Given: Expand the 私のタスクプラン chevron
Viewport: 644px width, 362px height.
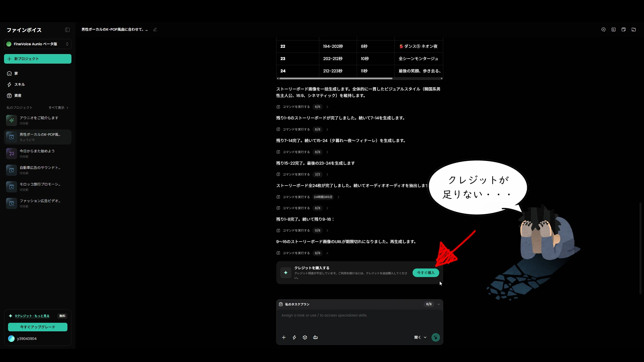Looking at the screenshot, I should 439,304.
